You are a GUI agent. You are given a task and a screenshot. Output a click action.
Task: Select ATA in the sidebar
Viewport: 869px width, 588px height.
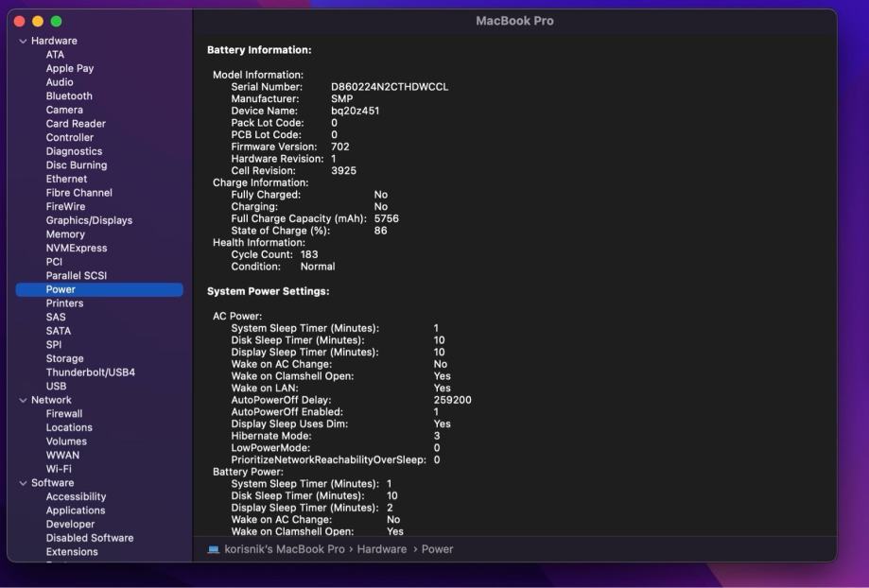[x=55, y=54]
